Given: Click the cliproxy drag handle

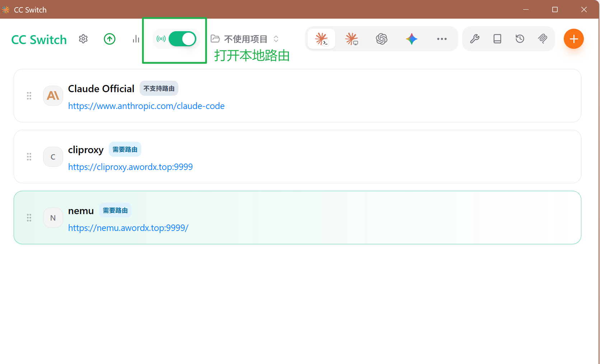Looking at the screenshot, I should pos(29,157).
